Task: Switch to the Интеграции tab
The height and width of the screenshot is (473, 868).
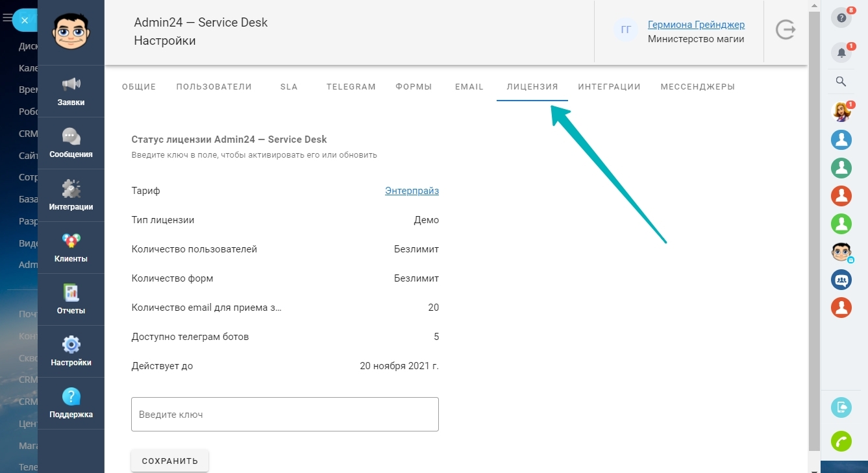Action: (x=610, y=87)
